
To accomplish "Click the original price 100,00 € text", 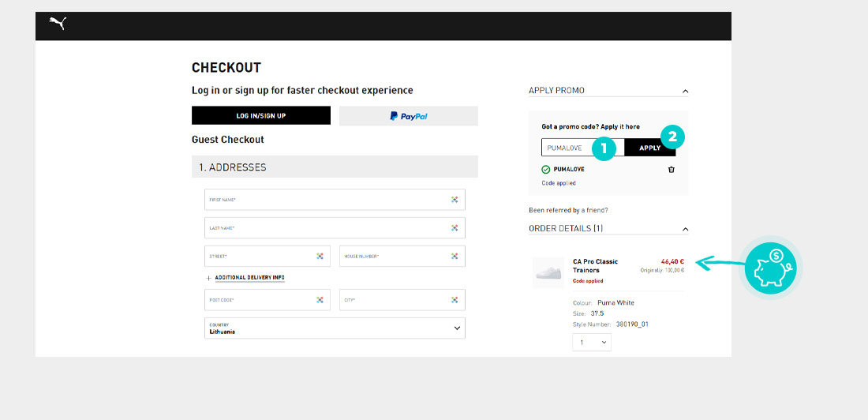I will [662, 271].
